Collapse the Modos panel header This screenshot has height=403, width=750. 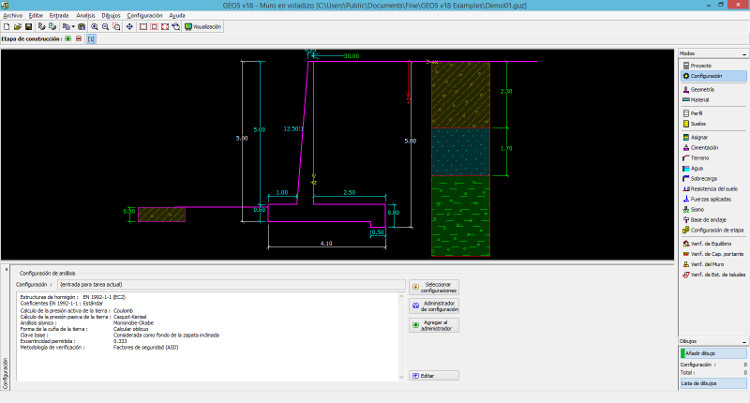(x=743, y=53)
